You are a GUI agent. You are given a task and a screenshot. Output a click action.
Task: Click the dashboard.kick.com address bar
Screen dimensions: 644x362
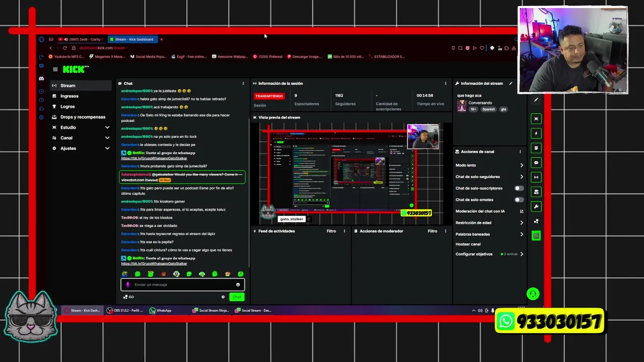coord(102,48)
